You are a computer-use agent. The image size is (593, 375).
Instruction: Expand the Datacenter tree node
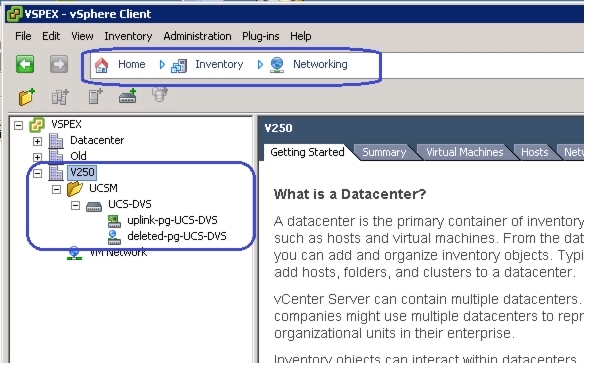pos(37,141)
